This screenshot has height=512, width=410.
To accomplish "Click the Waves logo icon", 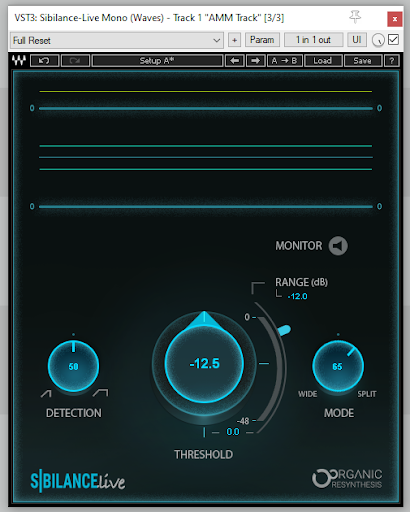I will (x=19, y=60).
